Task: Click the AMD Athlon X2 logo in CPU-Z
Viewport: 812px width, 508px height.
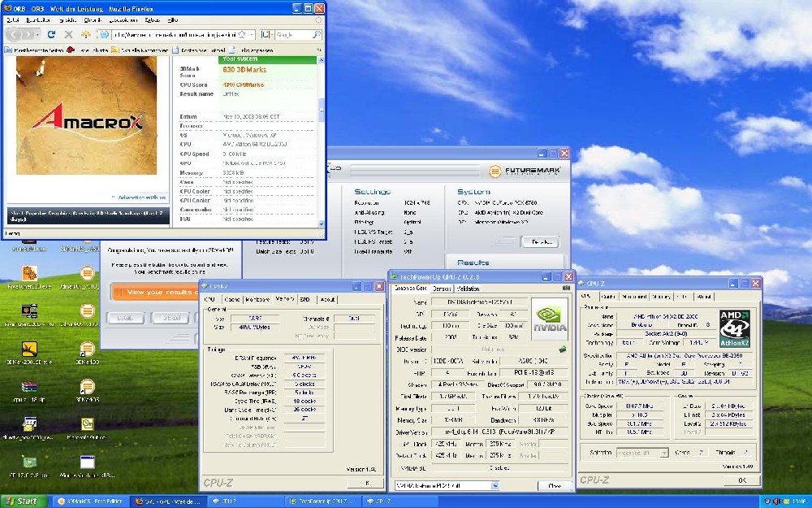Action: pos(734,328)
